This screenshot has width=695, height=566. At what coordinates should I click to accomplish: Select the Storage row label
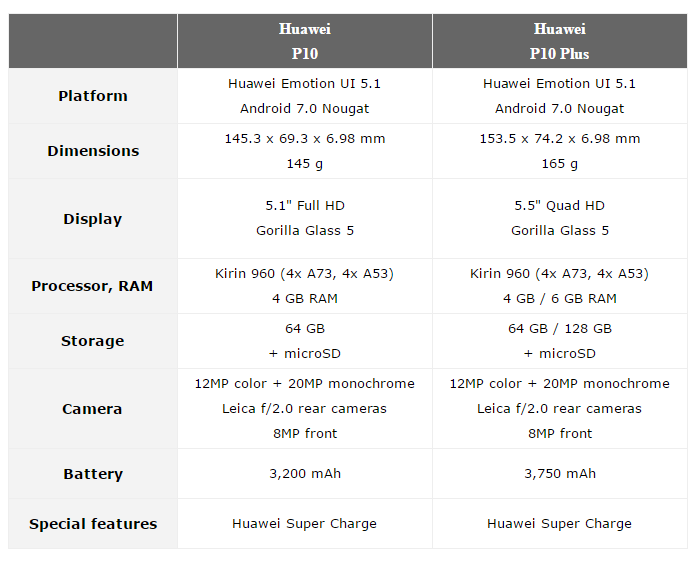pos(93,341)
